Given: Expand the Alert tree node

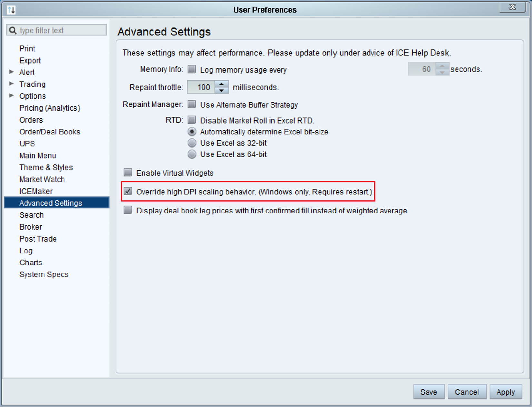Looking at the screenshot, I should (x=12, y=72).
